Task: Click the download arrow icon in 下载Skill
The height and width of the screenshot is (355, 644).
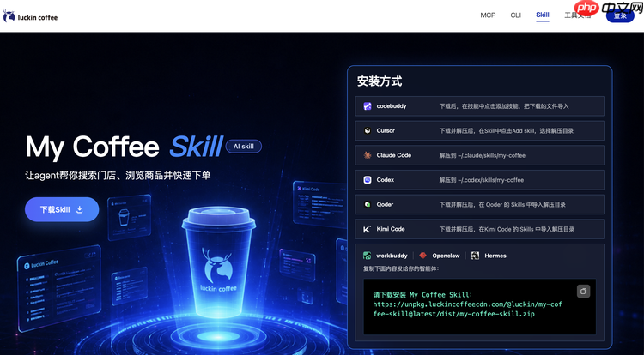Action: (80, 209)
